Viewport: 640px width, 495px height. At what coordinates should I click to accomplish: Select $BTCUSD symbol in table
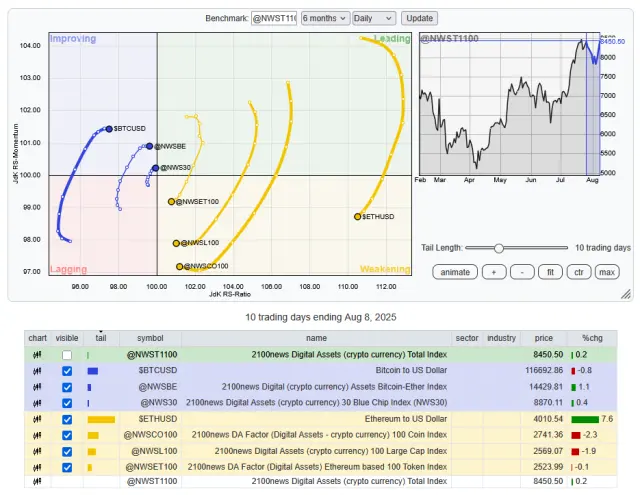pyautogui.click(x=157, y=371)
